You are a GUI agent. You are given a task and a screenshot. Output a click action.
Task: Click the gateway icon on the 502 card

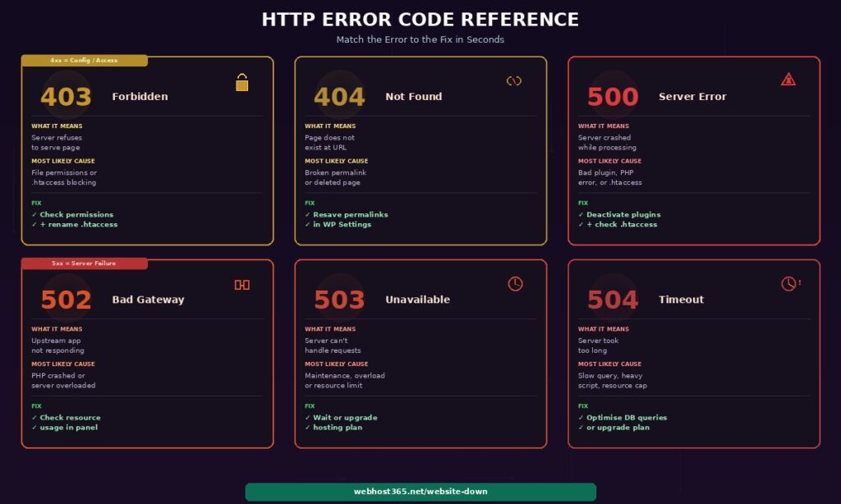242,284
